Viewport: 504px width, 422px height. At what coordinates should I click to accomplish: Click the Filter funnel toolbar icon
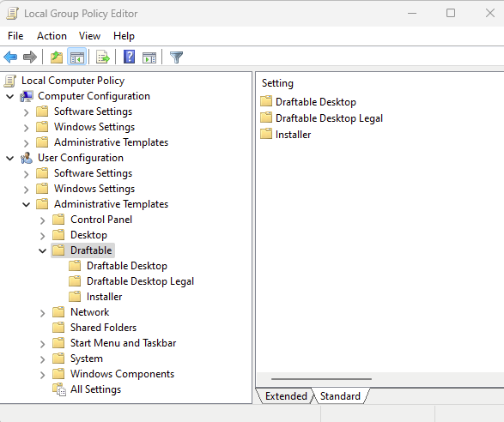(x=176, y=57)
